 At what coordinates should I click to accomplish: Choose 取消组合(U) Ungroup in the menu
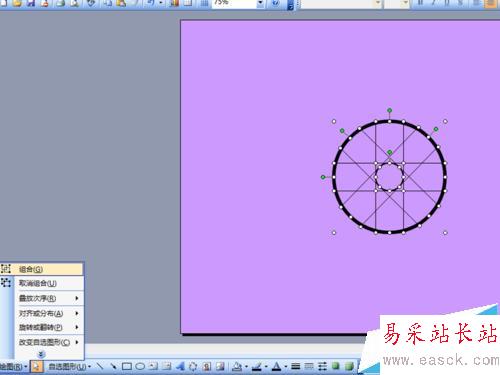point(41,283)
